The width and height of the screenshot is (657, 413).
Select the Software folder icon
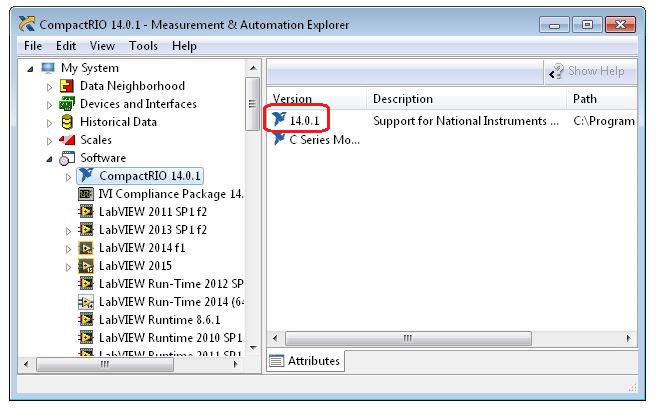pyautogui.click(x=68, y=158)
